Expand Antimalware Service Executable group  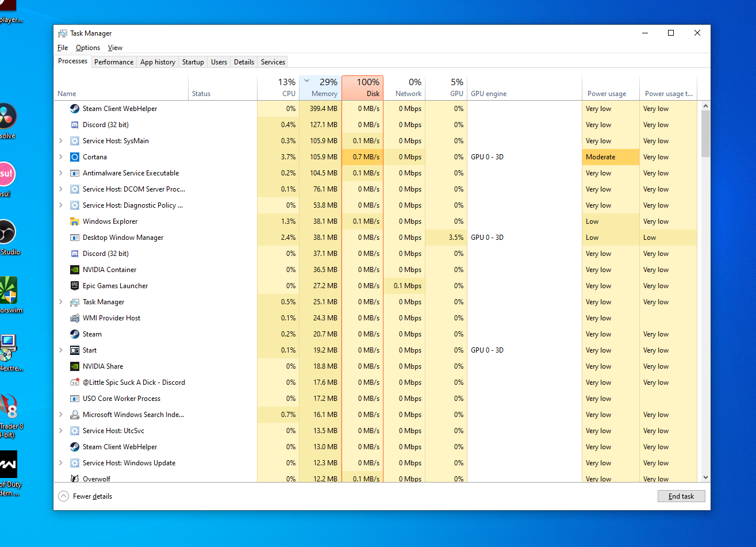point(61,173)
